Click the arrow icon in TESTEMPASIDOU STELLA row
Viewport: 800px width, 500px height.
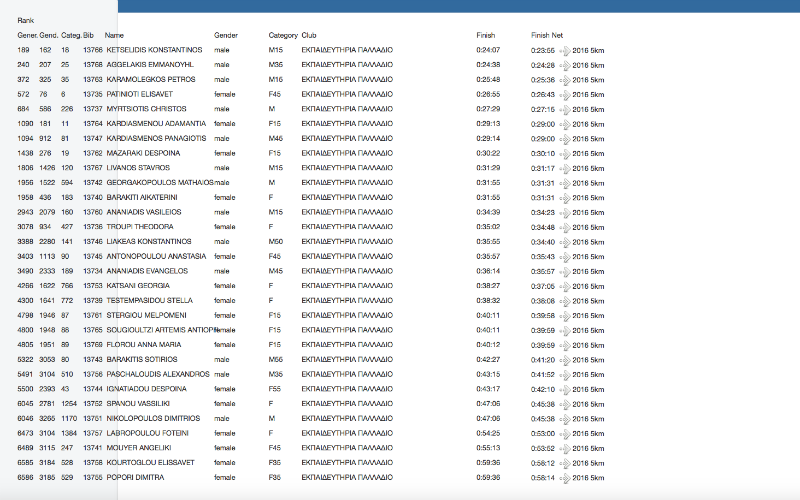coord(565,302)
